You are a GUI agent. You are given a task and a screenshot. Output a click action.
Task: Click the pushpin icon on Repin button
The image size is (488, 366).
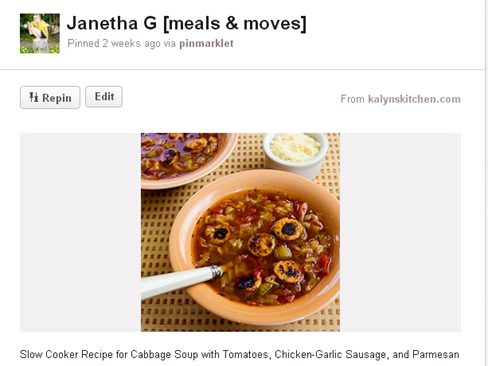tap(33, 97)
